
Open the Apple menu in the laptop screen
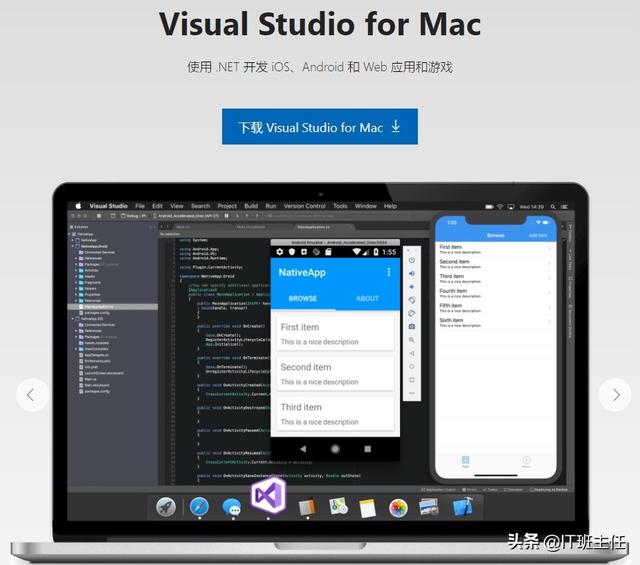(78, 206)
